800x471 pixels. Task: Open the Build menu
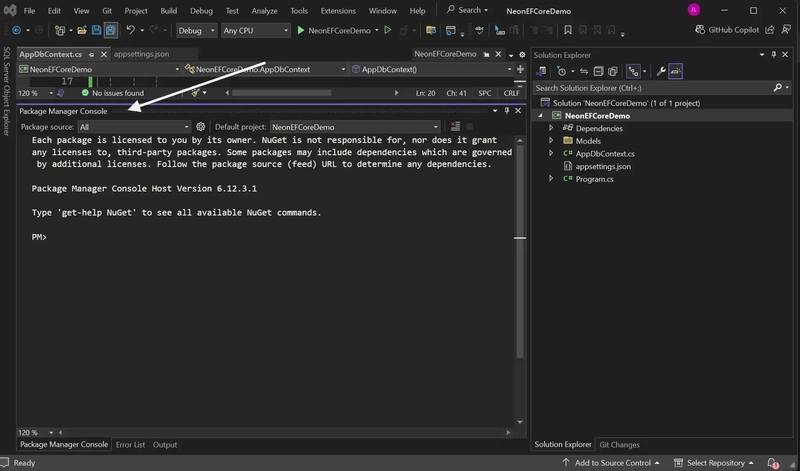pos(168,10)
